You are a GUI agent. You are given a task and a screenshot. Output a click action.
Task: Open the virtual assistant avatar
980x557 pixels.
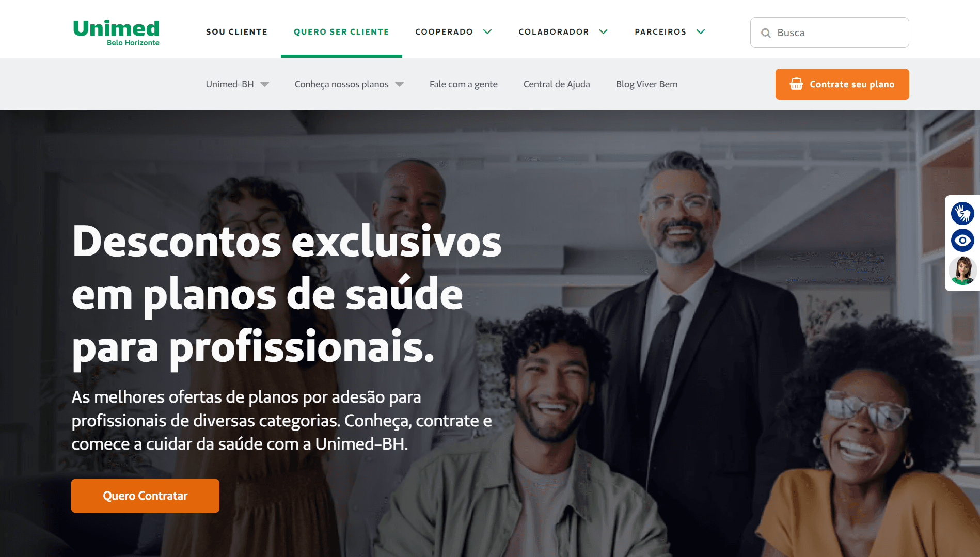[962, 270]
